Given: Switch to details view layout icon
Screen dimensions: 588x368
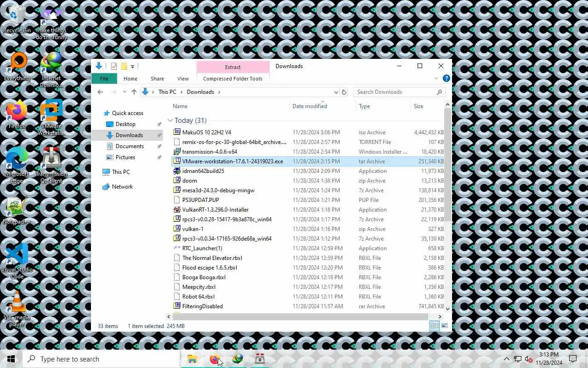Looking at the screenshot, I should point(434,326).
